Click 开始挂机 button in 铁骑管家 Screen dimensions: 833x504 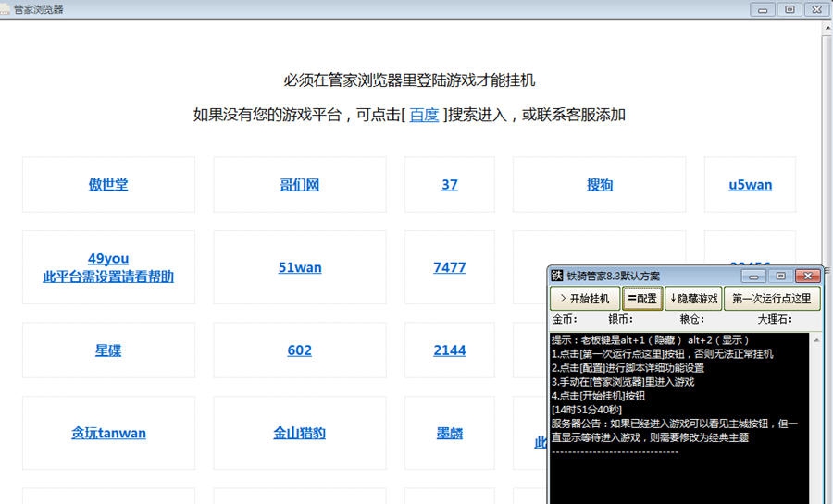(585, 299)
